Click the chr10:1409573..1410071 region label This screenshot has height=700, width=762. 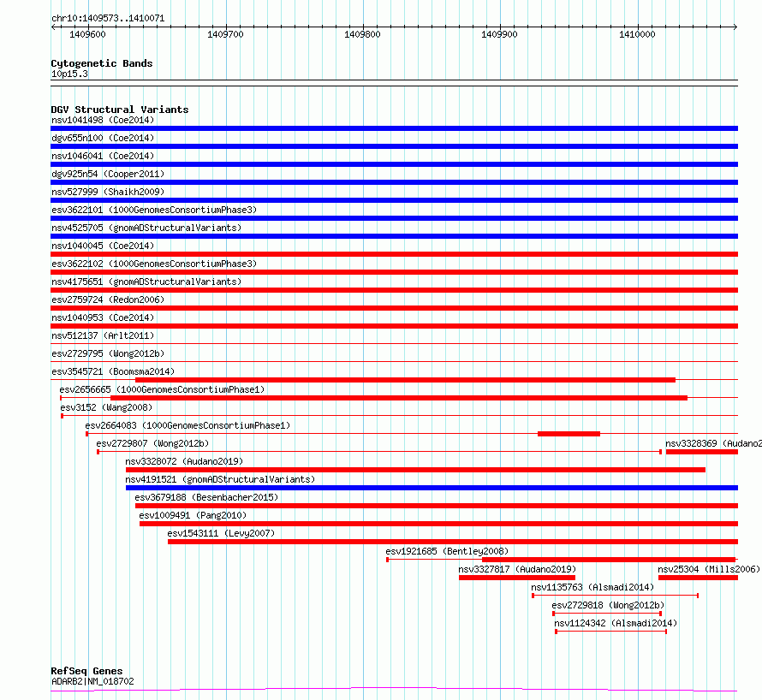(108, 19)
